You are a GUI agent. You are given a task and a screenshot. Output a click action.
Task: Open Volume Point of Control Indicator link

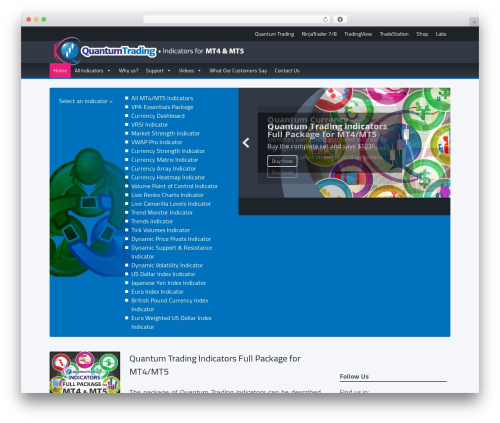click(x=174, y=186)
